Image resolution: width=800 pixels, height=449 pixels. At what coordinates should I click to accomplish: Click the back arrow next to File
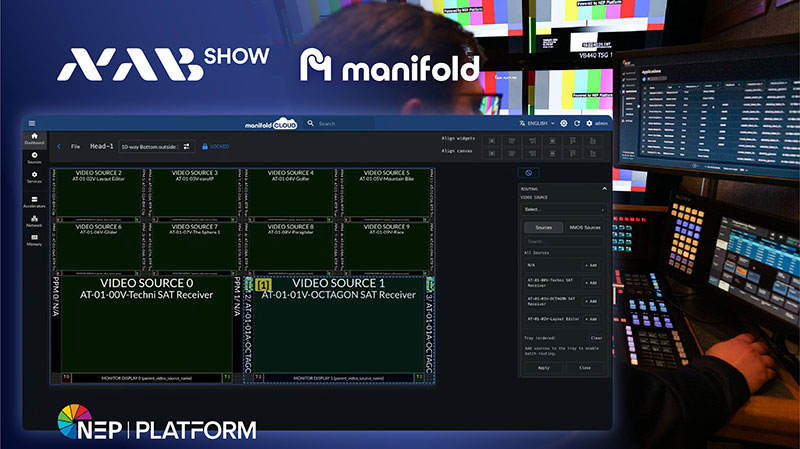[59, 146]
